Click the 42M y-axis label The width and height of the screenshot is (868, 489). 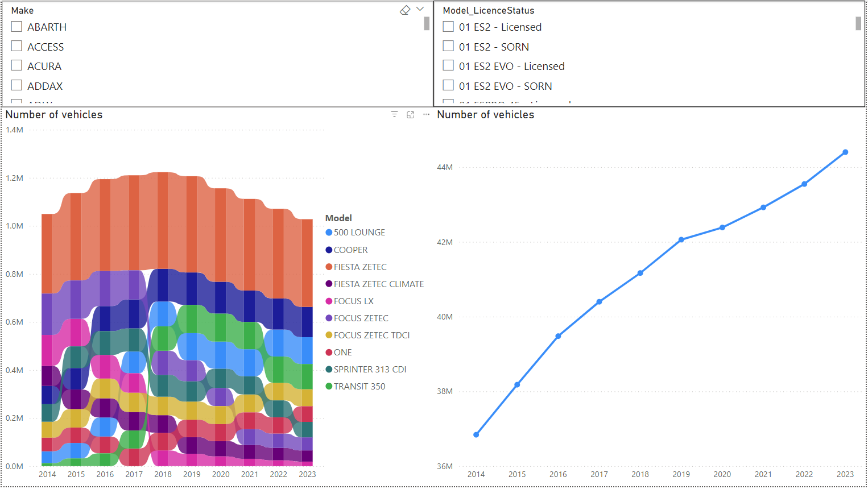[x=445, y=242]
